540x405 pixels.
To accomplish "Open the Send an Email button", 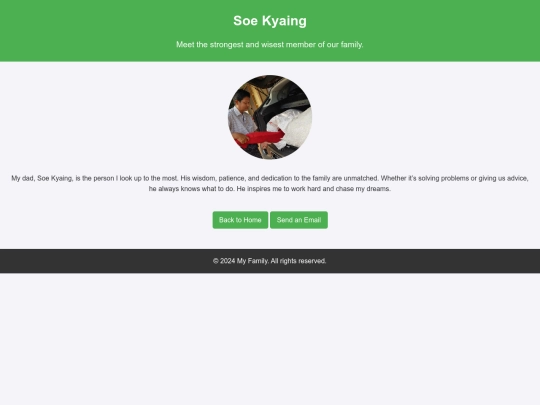I will [299, 220].
